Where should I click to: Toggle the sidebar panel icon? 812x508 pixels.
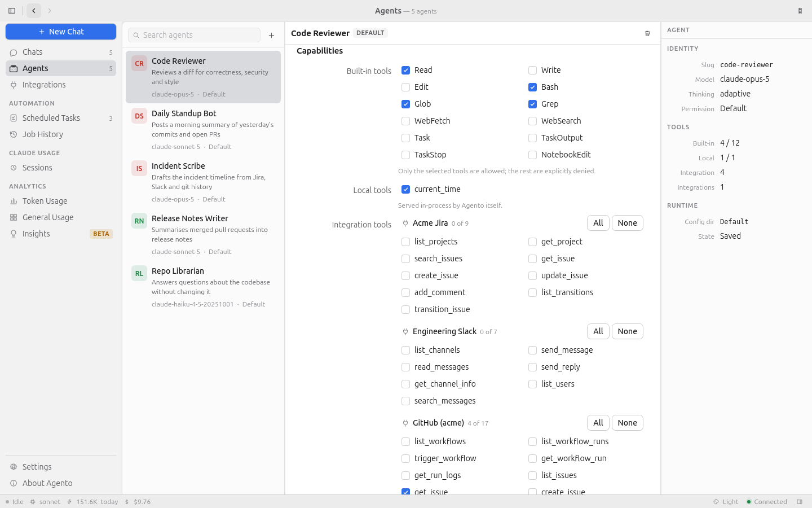pos(12,11)
